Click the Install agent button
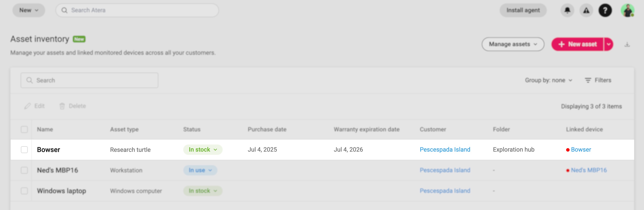Viewport: 644px width, 210px height. tap(523, 10)
